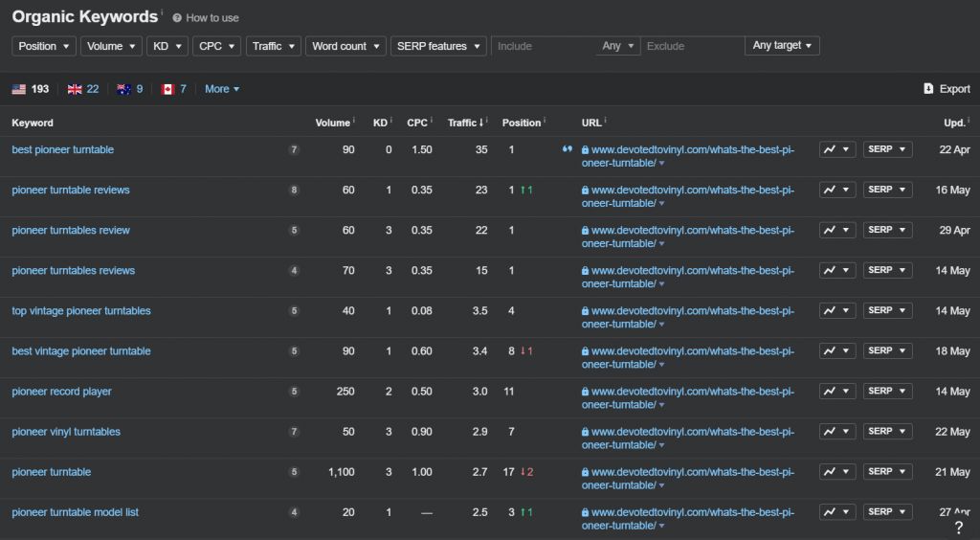Open the How to use help icon
The image size is (980, 540).
click(177, 18)
